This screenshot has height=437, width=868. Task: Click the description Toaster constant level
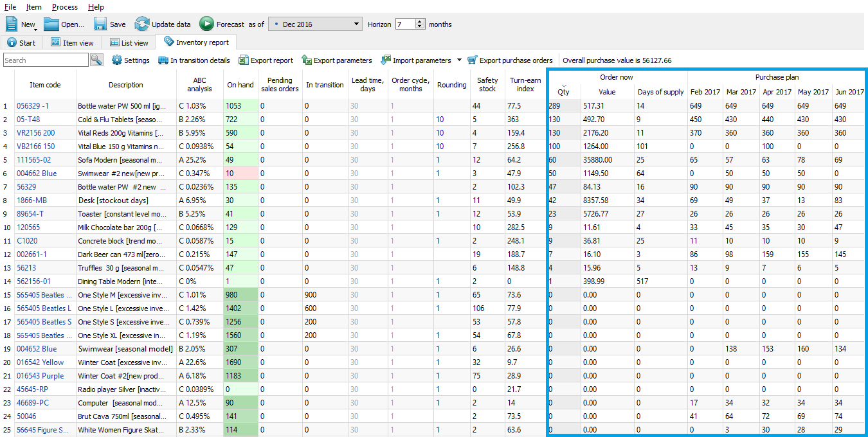coord(126,214)
